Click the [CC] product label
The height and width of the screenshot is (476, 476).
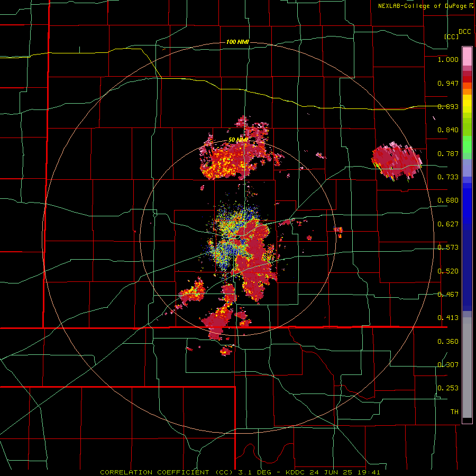pos(452,36)
